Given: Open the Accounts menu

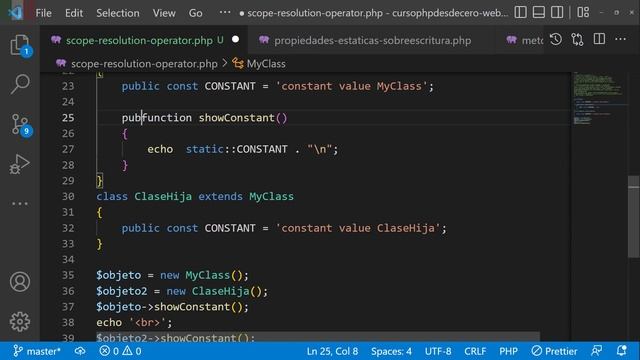Looking at the screenshot, I should (20, 282).
